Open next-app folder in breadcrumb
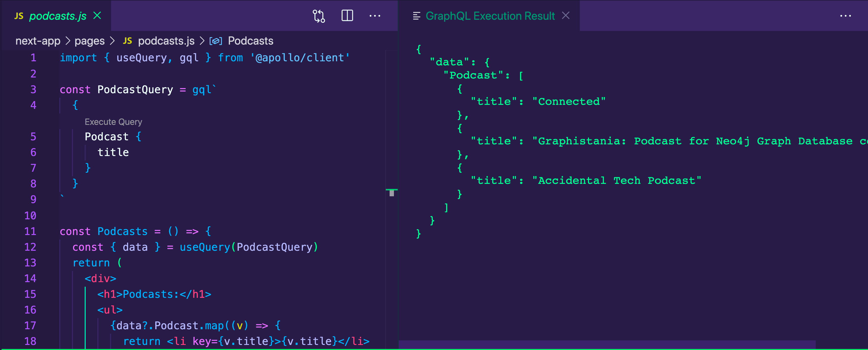The height and width of the screenshot is (350, 868). pos(38,41)
